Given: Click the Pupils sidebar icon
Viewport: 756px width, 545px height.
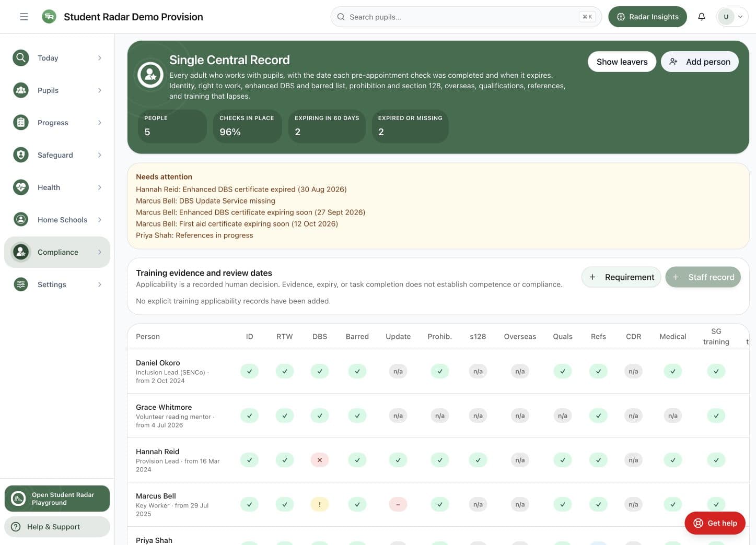Looking at the screenshot, I should pyautogui.click(x=21, y=90).
